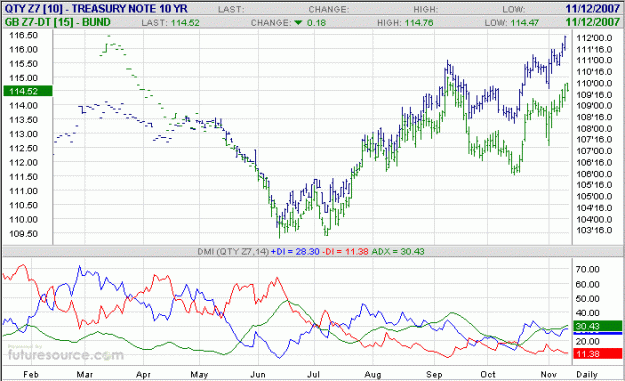
Task: Click the 112'00.0 right axis label
Action: pyautogui.click(x=594, y=38)
